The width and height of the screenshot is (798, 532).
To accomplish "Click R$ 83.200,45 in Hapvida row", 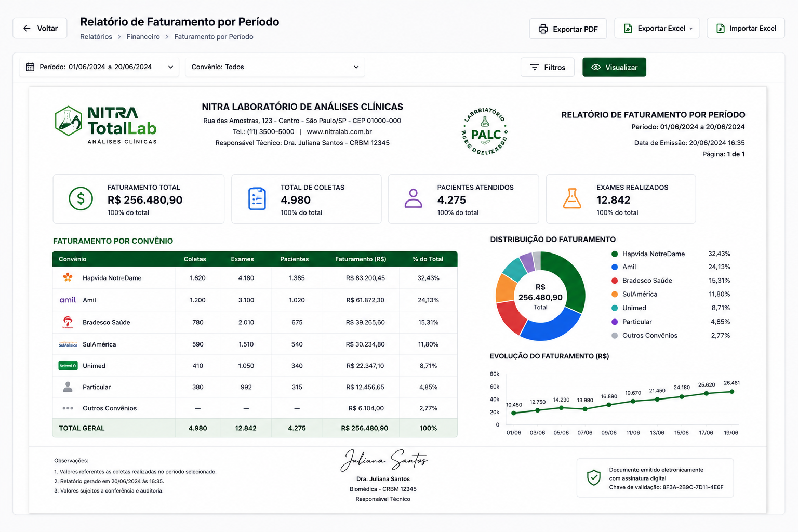I will 365,278.
